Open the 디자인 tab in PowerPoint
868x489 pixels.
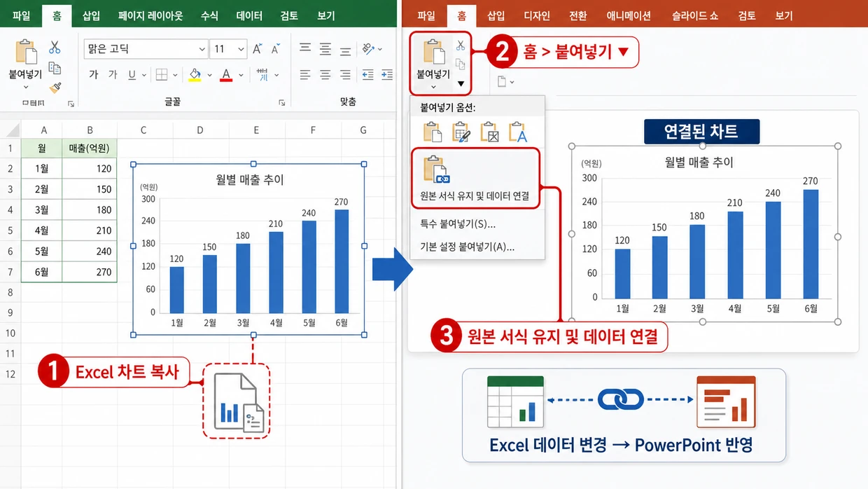(537, 15)
